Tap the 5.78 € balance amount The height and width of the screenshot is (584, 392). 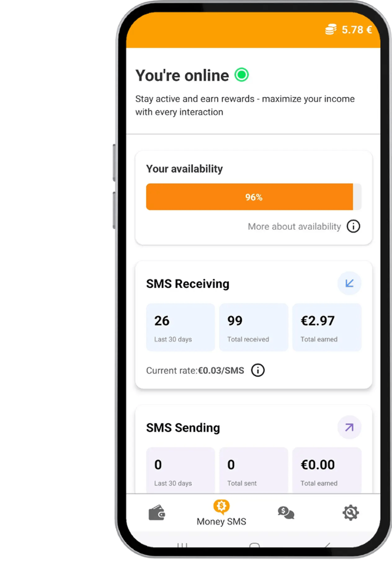(357, 30)
